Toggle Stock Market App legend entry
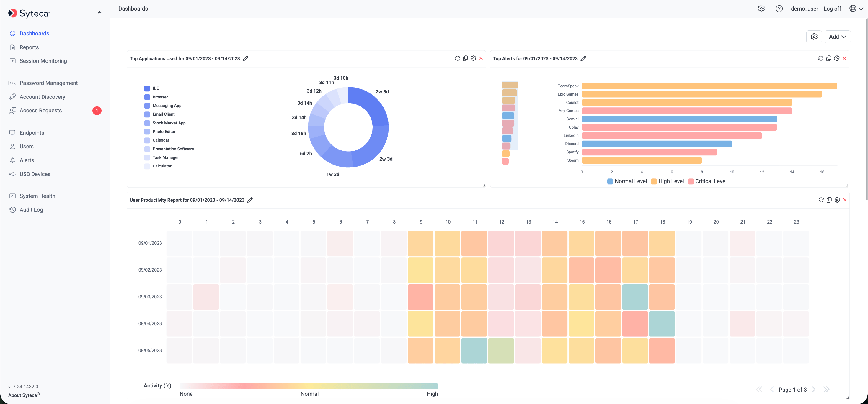Screen dimensions: 868x404 click(x=164, y=123)
